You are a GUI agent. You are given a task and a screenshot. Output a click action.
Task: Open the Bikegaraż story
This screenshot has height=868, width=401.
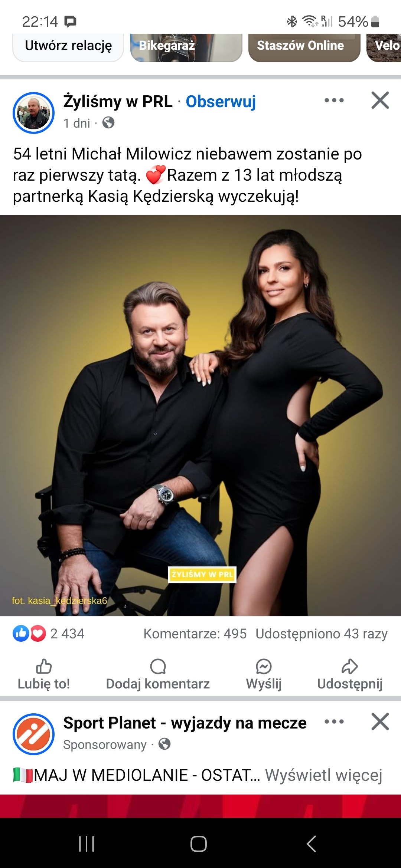pos(186,47)
